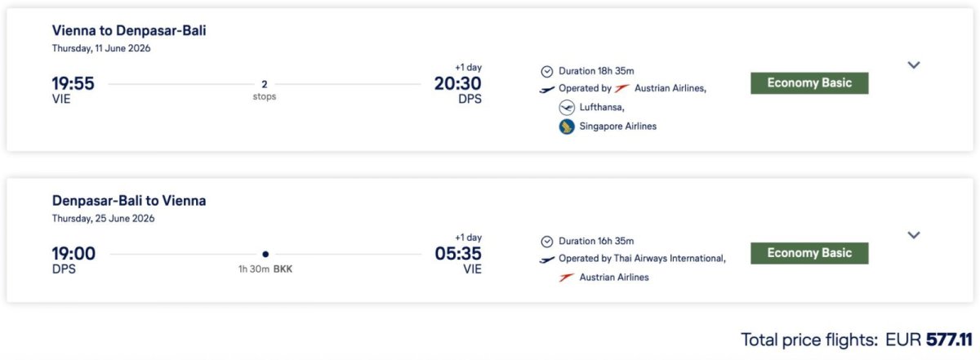This screenshot has width=980, height=360.
Task: Click the red Austrian Airlines logo on outbound flight
Action: click(x=622, y=88)
